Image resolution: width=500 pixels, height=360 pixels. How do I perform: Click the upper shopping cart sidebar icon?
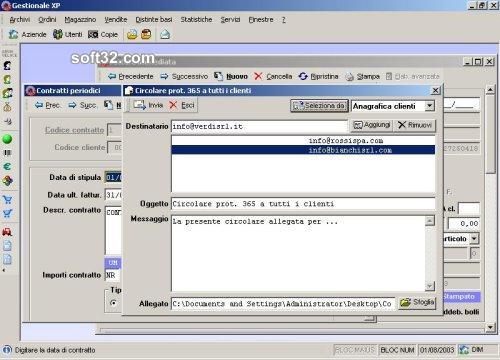tap(7, 200)
